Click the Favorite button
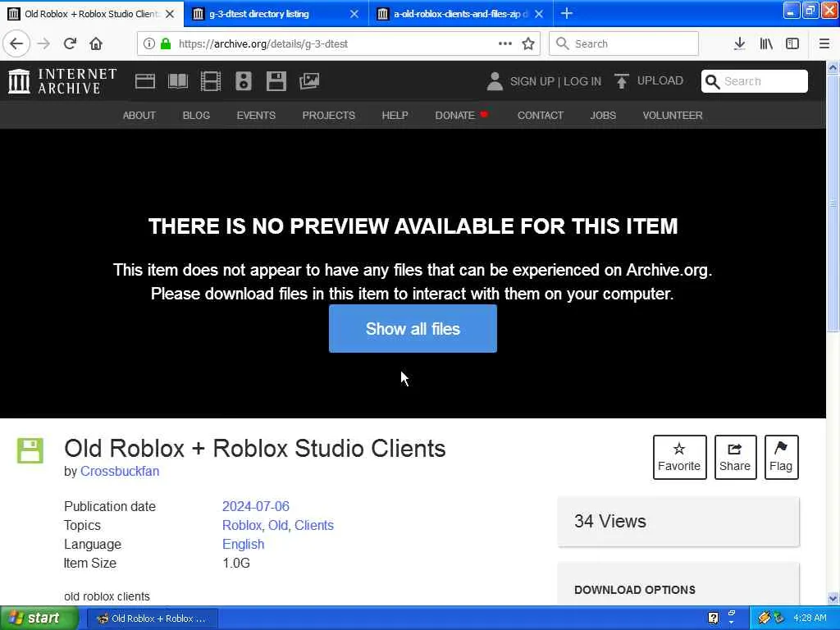 (679, 457)
